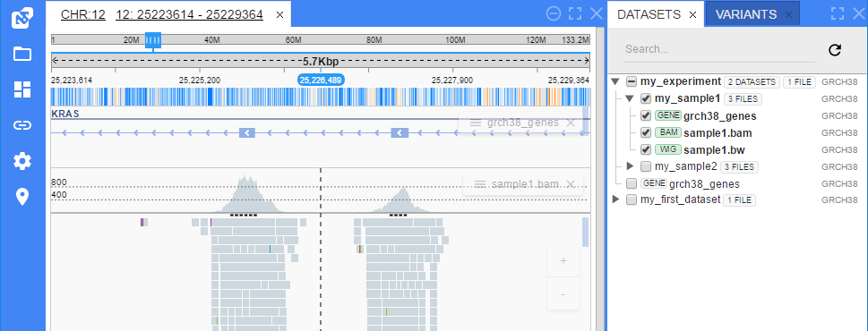Collapse the my_sample1 tree node

[630, 99]
